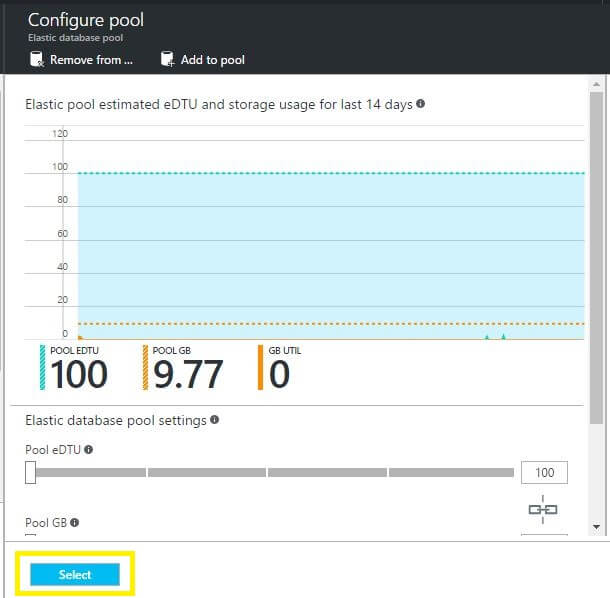Click the Pool GB info icon
Viewport: 610px width, 598px height.
(x=75, y=522)
